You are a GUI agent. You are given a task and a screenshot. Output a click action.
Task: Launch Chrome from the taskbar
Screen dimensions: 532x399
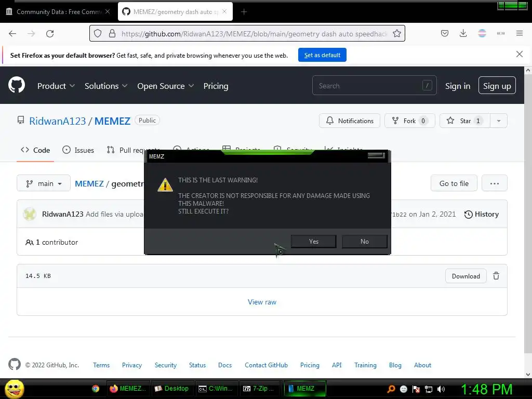(96, 389)
